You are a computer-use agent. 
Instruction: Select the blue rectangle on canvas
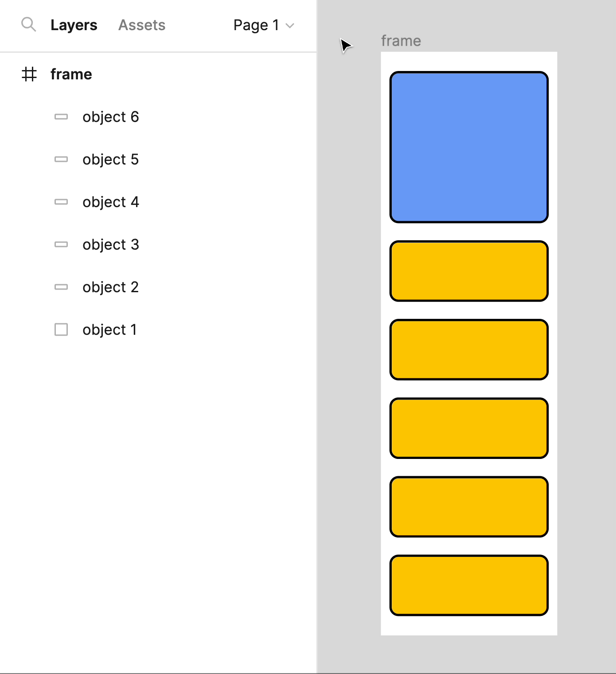[x=469, y=147]
